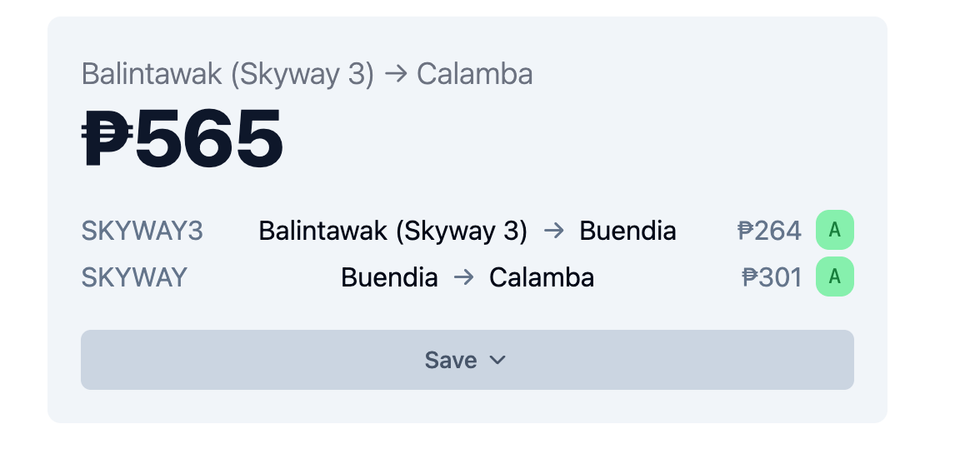Select the SKYWAY3 segment label
Image resolution: width=960 pixels, height=458 pixels.
pos(142,231)
